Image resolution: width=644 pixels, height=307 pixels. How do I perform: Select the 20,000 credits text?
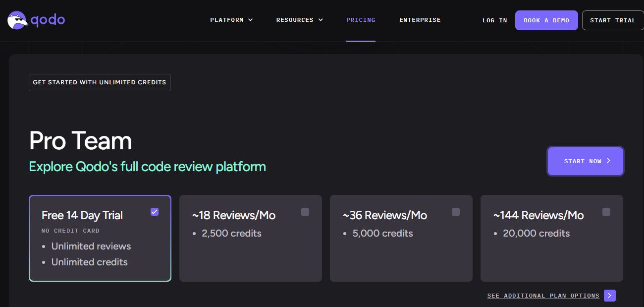536,233
